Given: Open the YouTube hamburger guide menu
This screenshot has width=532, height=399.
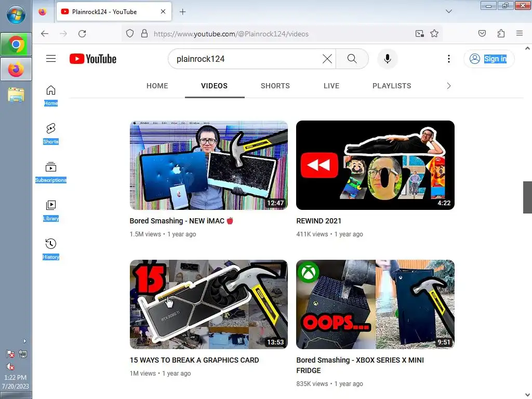Looking at the screenshot, I should [x=51, y=59].
